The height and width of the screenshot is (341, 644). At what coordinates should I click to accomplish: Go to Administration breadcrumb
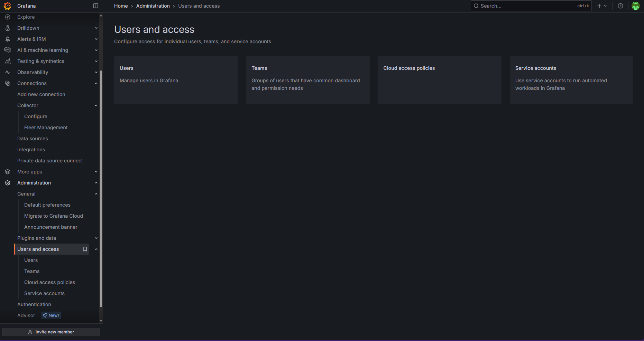pyautogui.click(x=153, y=6)
